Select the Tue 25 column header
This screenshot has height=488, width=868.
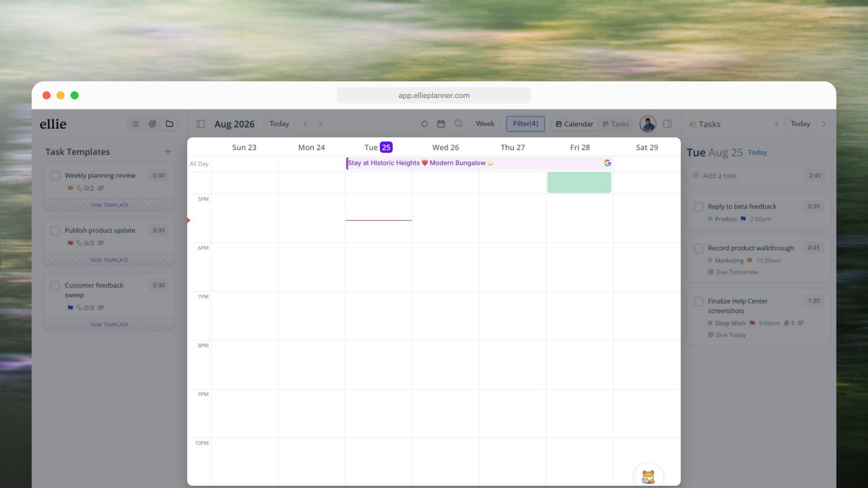378,147
